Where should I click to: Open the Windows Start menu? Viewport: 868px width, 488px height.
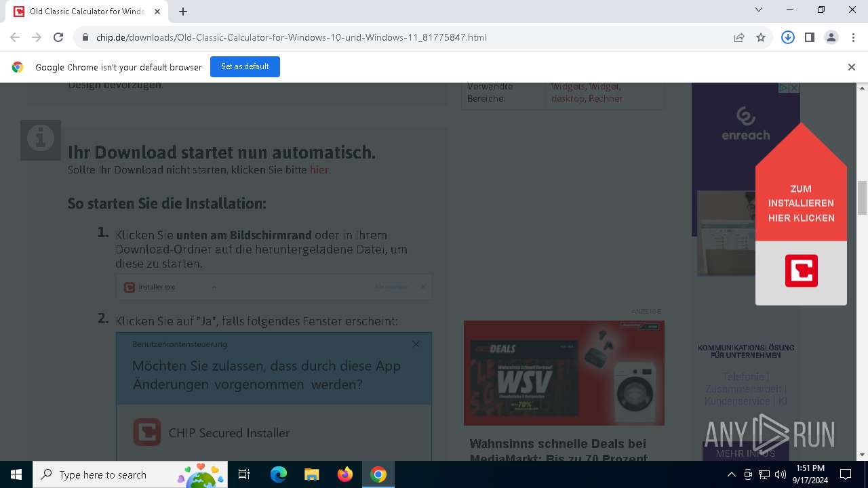16,474
